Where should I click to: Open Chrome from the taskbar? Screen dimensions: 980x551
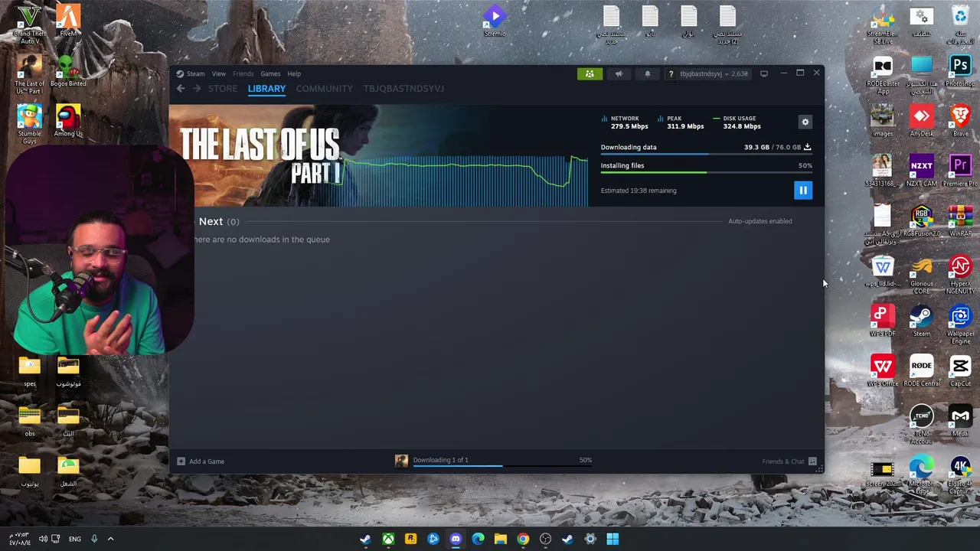click(x=523, y=539)
